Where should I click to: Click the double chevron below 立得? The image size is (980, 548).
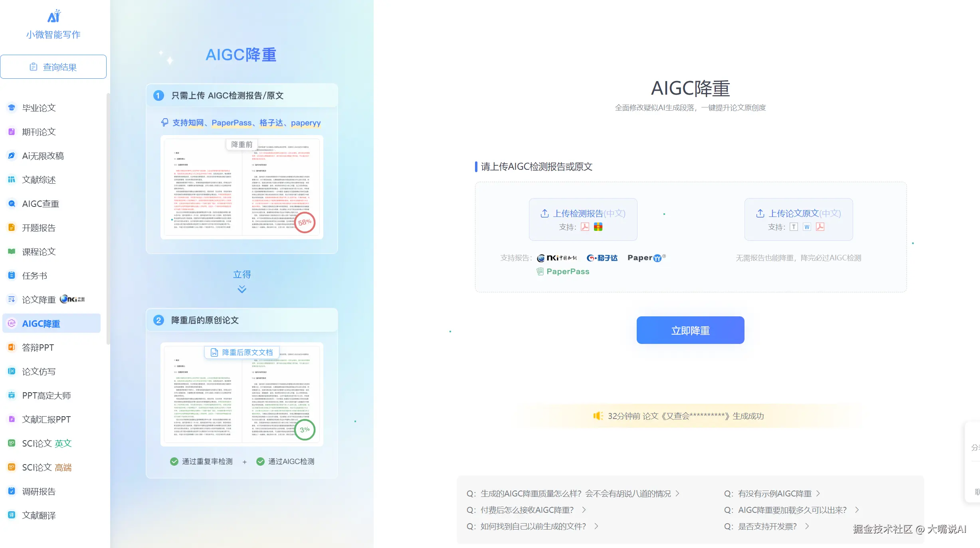pos(242,289)
